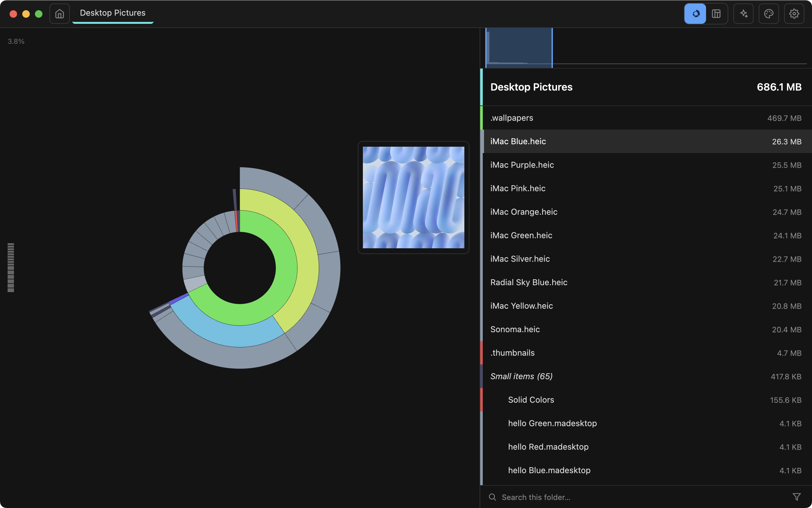The height and width of the screenshot is (508, 812).
Task: Switch to sunburst chart view
Action: point(695,14)
